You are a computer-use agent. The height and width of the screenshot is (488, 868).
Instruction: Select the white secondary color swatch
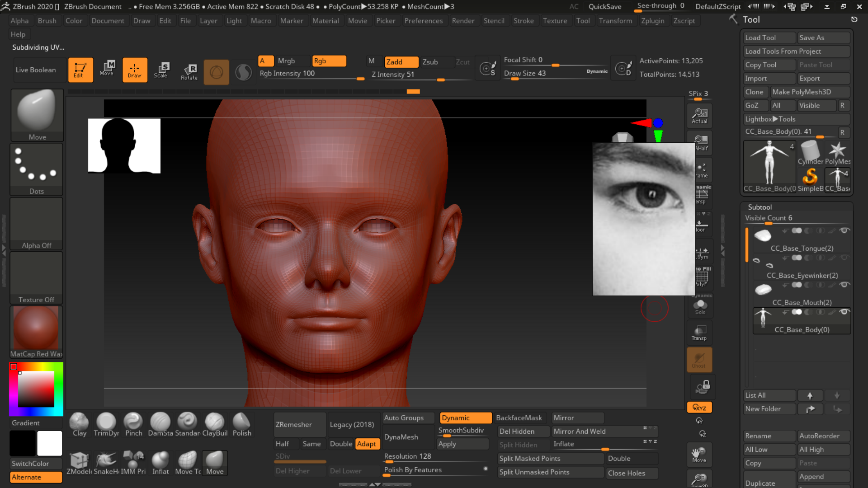[50, 443]
